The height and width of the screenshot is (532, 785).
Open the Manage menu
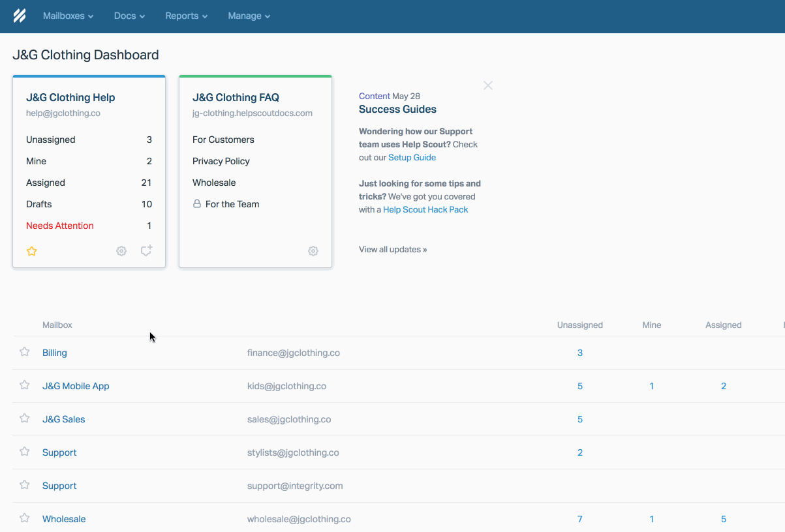[x=249, y=16]
